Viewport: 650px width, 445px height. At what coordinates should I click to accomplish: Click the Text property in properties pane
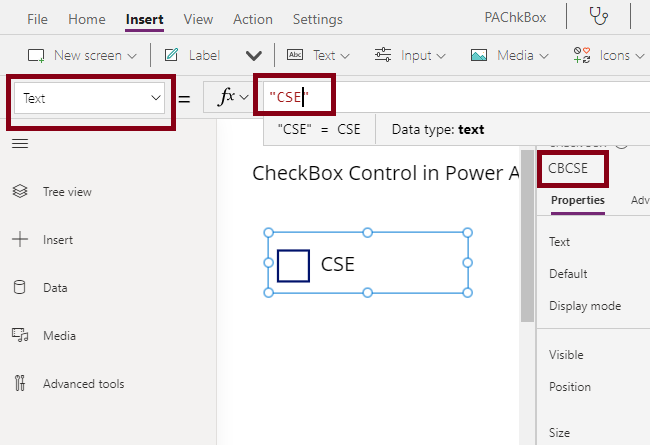559,242
